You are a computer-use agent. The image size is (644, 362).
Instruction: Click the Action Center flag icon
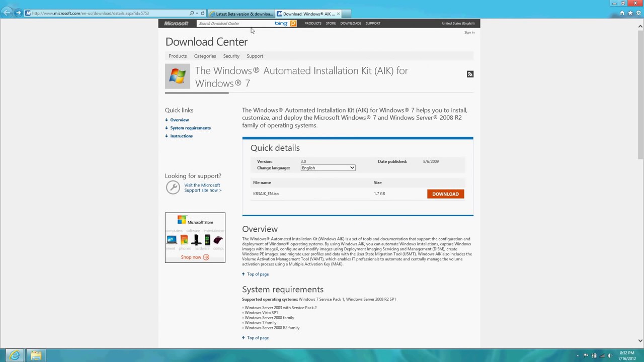[x=586, y=356]
